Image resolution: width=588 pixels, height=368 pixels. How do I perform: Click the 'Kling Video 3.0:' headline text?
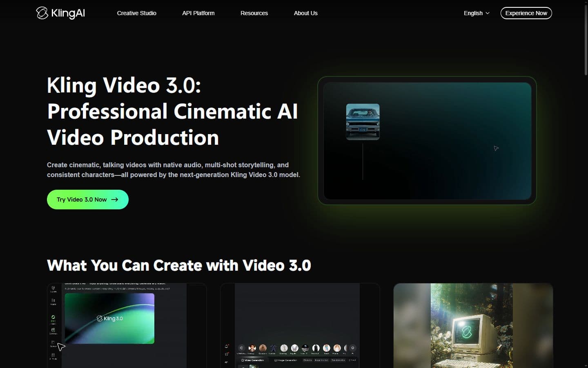(124, 85)
